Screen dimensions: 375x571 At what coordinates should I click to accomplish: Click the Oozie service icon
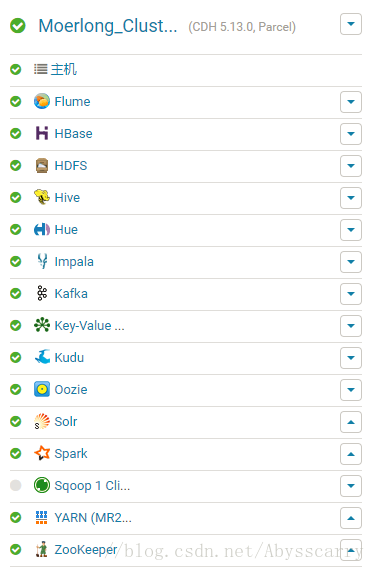coord(42,389)
